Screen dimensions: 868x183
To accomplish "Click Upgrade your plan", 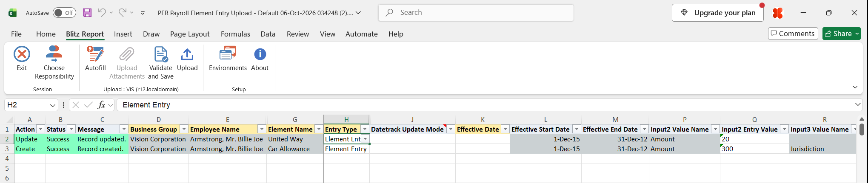I will pos(717,13).
